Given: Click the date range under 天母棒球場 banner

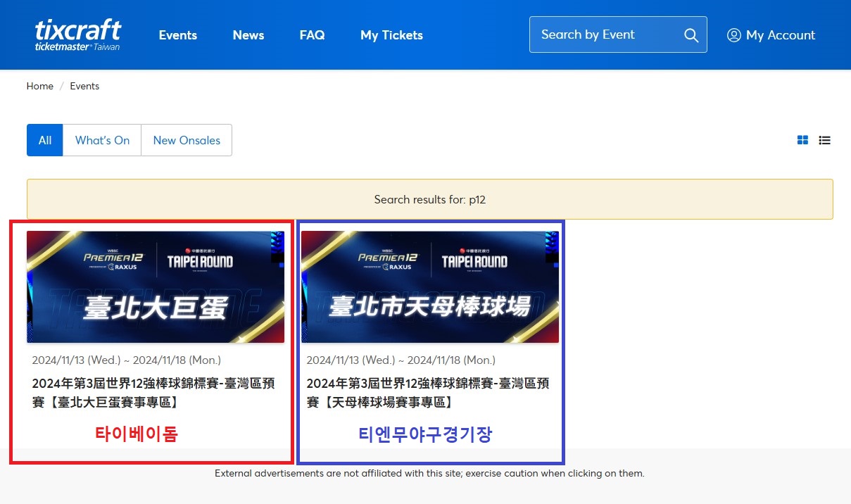Looking at the screenshot, I should [401, 360].
